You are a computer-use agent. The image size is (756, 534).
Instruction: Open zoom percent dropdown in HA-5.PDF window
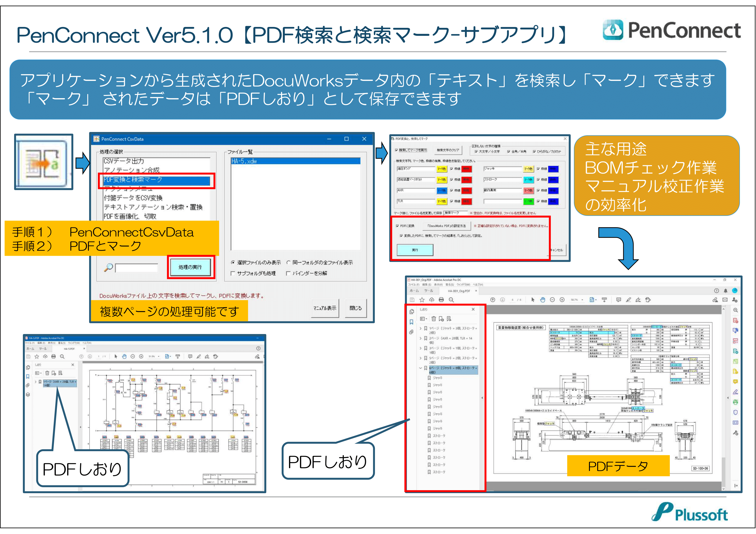159,356
